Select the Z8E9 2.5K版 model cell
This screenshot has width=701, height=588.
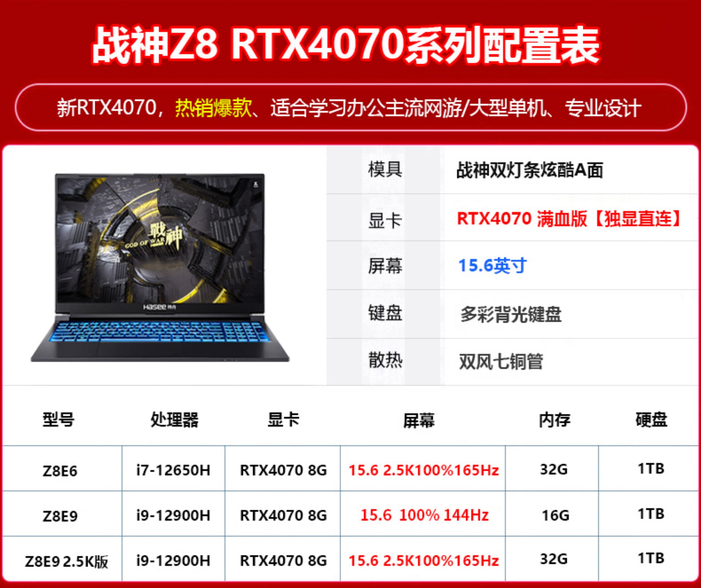66,561
